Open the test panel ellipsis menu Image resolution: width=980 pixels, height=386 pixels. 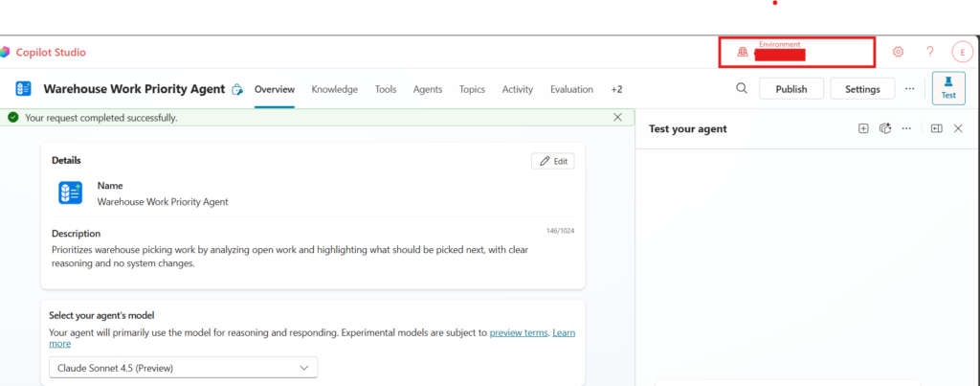pyautogui.click(x=906, y=128)
